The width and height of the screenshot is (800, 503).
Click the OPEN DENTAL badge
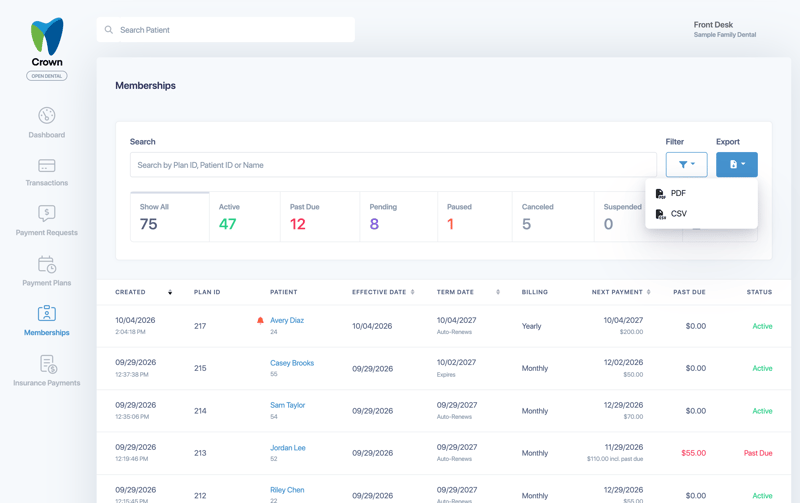click(x=47, y=76)
